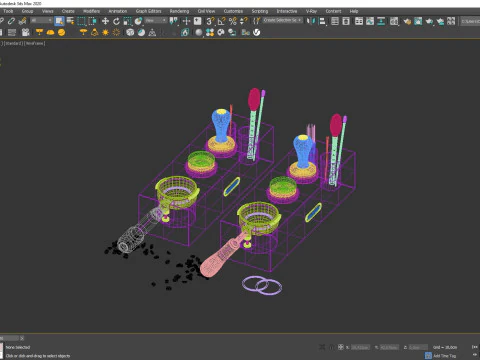Open the Schematic View icon
This screenshot has height=360, width=480.
[x=381, y=21]
